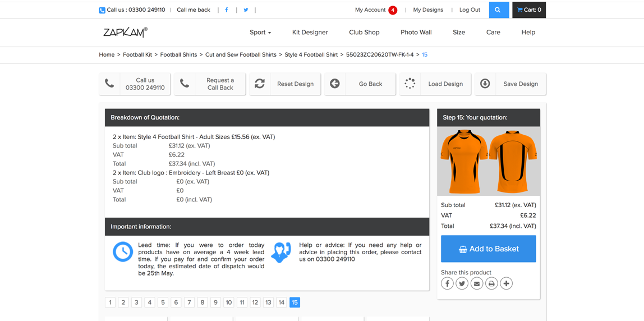The image size is (644, 321).
Task: Click Style 4 Football Shirt breadcrumb link
Action: pos(311,54)
